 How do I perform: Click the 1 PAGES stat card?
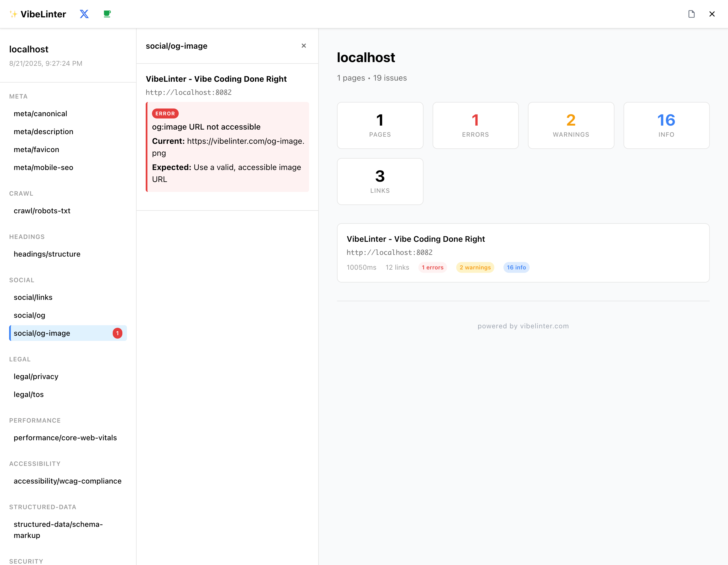coord(380,125)
